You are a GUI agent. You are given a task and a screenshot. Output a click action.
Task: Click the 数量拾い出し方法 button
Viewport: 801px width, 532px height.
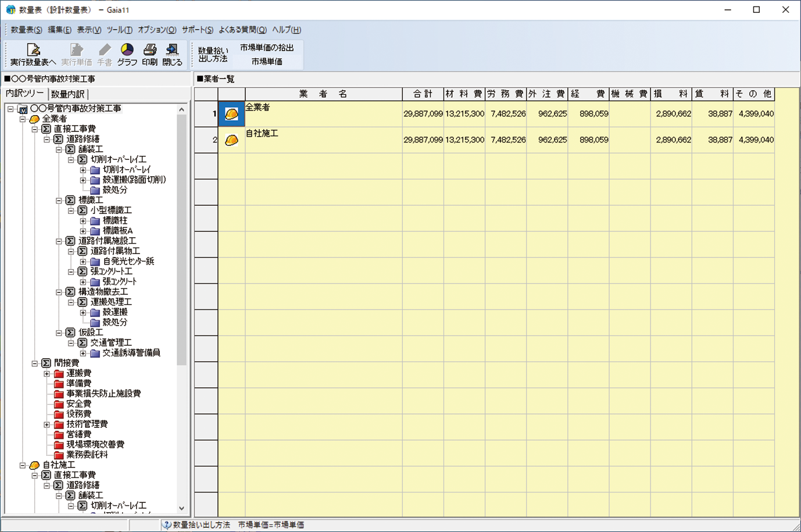(x=213, y=55)
